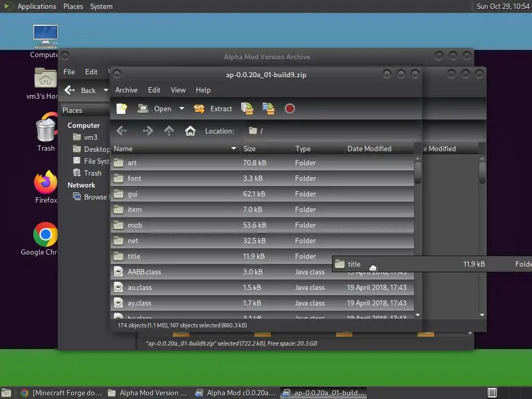Click the Open archive toolbar button
Screen dimensions: 532x399
click(x=155, y=109)
